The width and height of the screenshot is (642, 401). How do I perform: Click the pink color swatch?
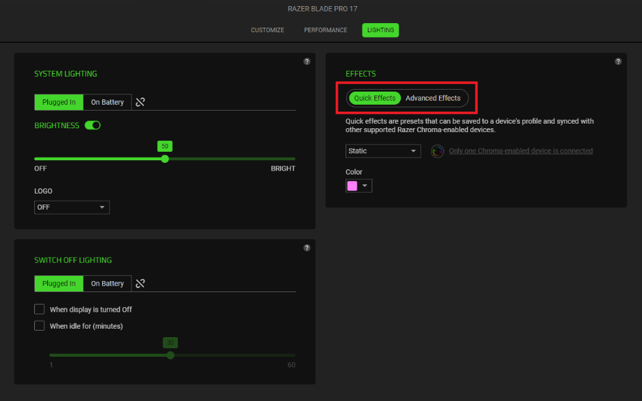[x=352, y=186]
